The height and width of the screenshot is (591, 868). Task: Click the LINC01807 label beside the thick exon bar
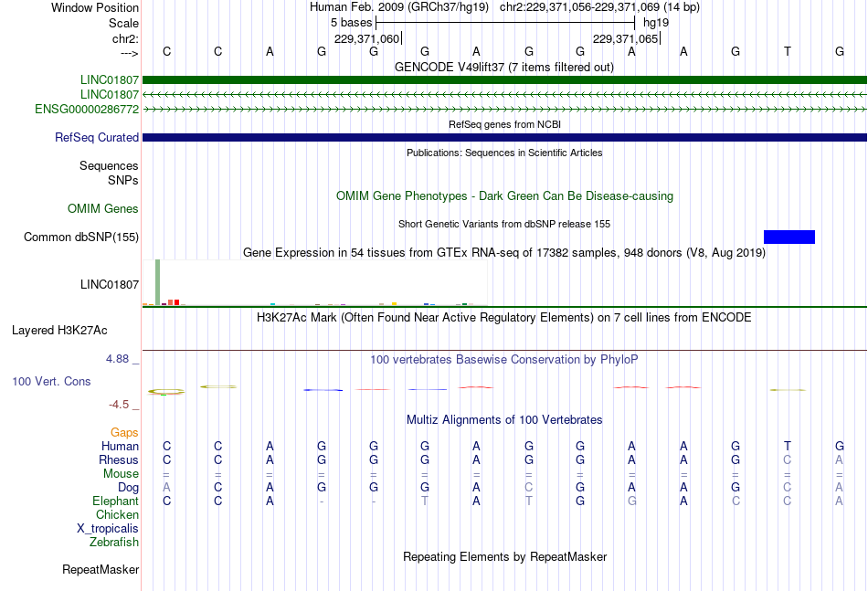coord(110,79)
